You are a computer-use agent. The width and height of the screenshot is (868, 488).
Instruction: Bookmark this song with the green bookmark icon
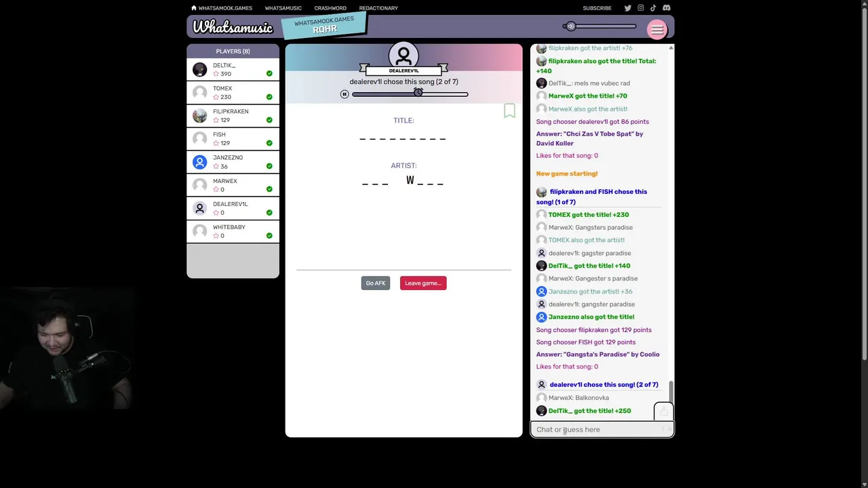coord(509,111)
